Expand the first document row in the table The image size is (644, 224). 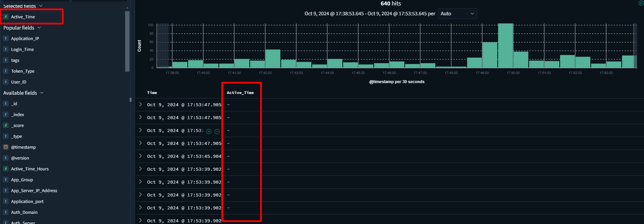coord(140,105)
